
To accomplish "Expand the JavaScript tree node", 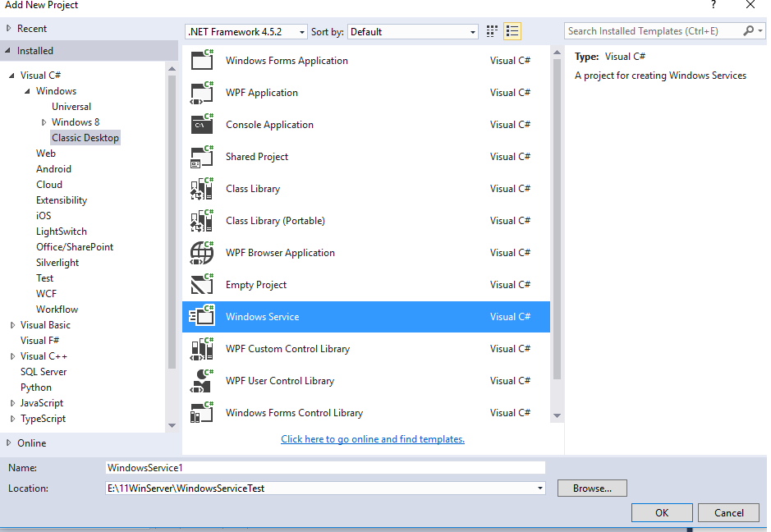I will [13, 403].
